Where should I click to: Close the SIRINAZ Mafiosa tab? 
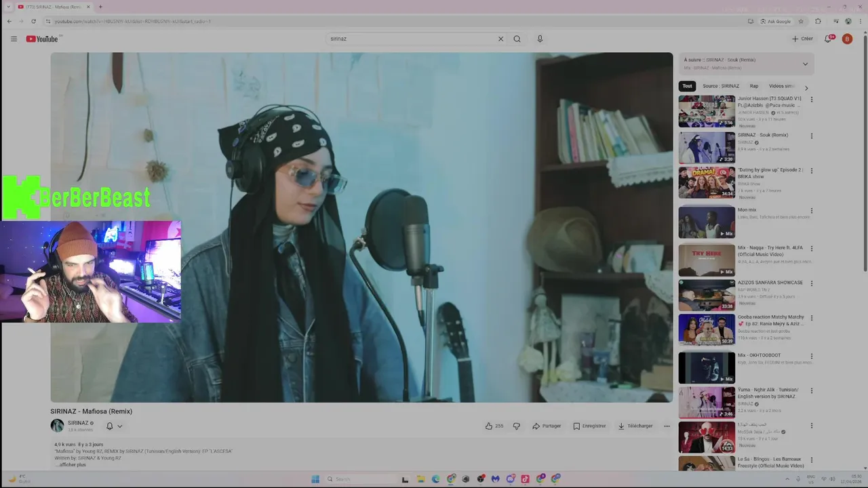[x=87, y=7]
